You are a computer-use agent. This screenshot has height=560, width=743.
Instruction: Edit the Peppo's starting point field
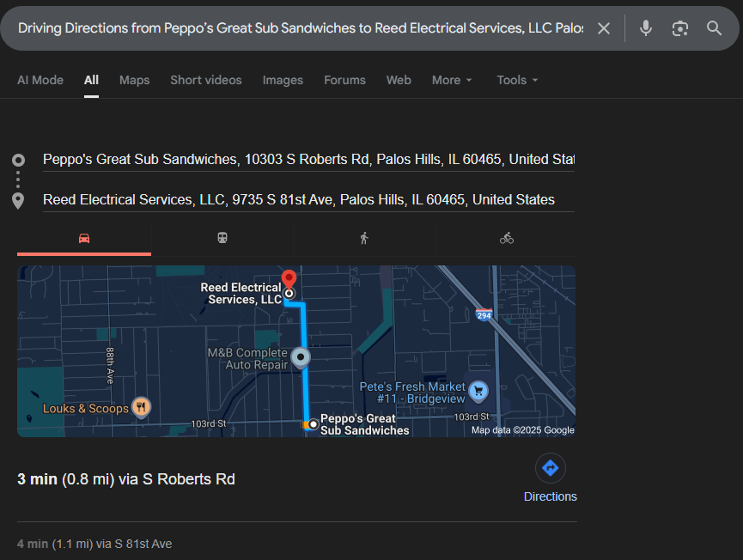pos(308,160)
